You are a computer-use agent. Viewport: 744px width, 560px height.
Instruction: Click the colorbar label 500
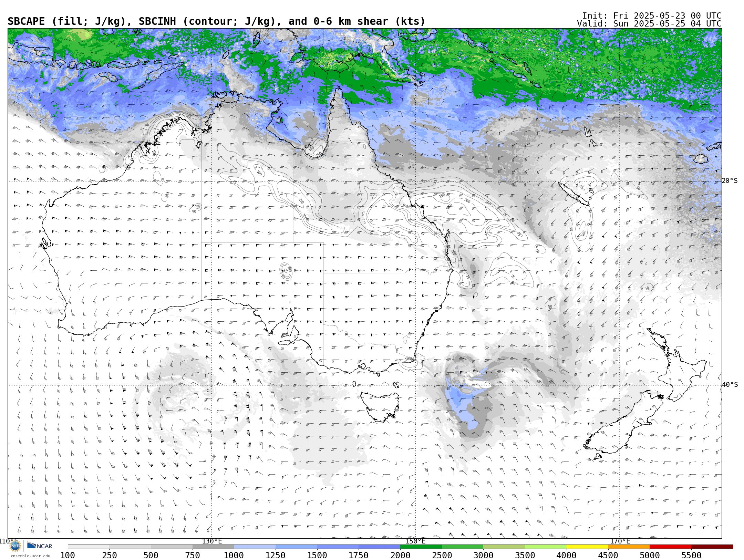pos(151,556)
